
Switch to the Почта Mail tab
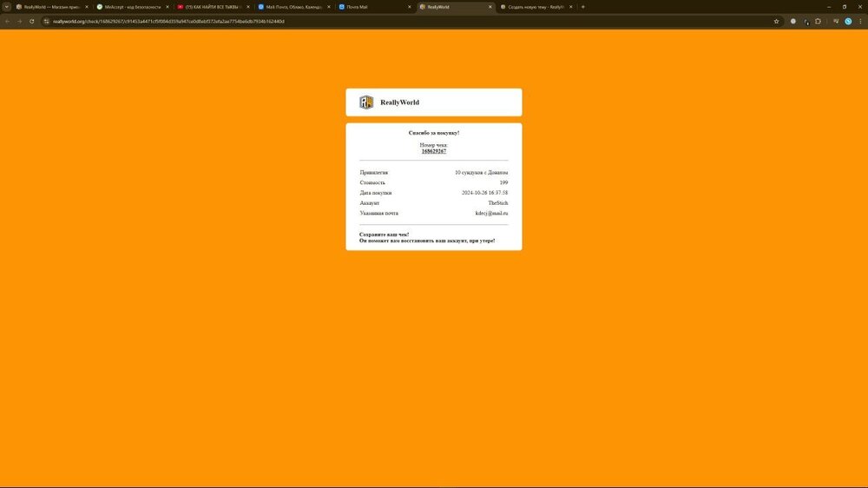pyautogui.click(x=375, y=7)
